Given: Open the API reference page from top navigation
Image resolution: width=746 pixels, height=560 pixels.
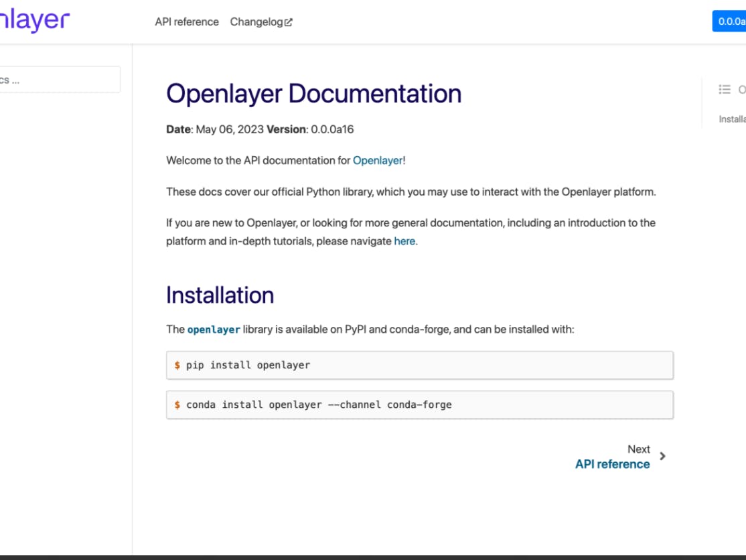Looking at the screenshot, I should point(187,21).
